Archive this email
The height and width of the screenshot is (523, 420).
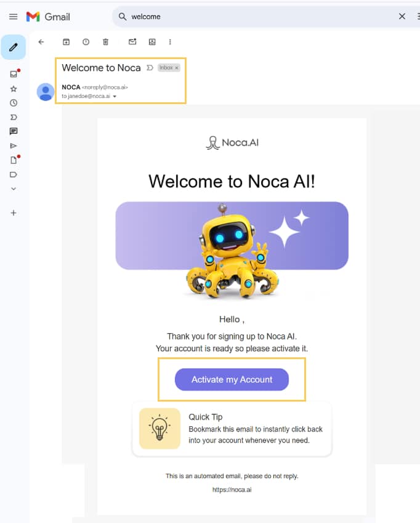[67, 42]
